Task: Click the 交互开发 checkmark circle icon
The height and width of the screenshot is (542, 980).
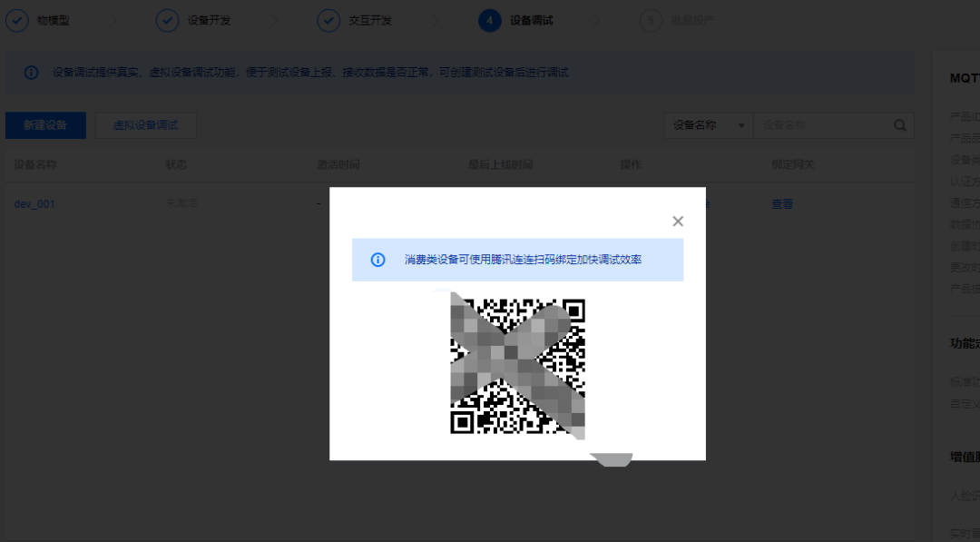Action: 328,21
